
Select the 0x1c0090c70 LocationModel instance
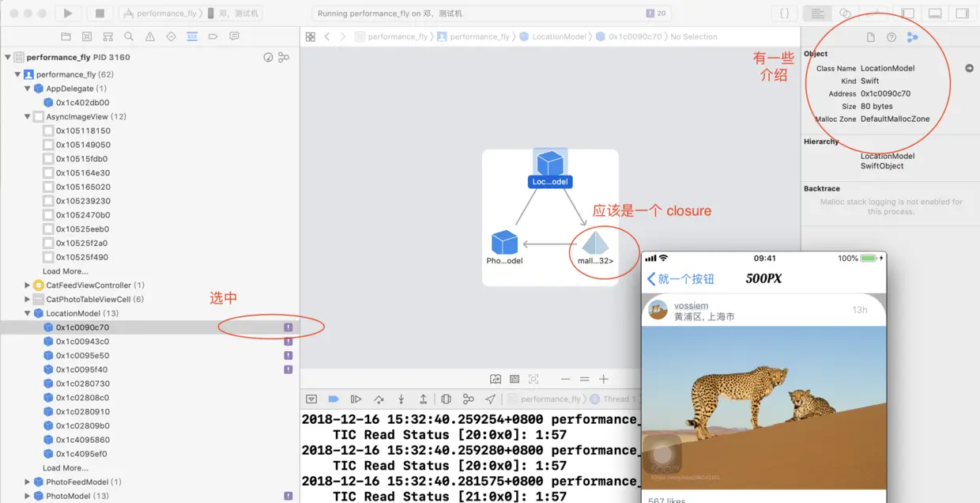pyautogui.click(x=149, y=327)
